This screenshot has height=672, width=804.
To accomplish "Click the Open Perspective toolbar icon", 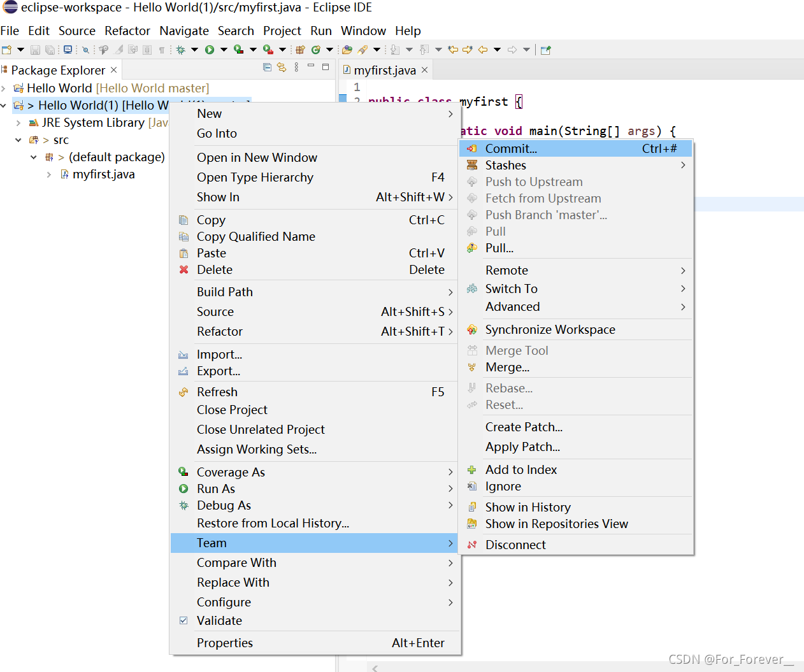I will 545,50.
